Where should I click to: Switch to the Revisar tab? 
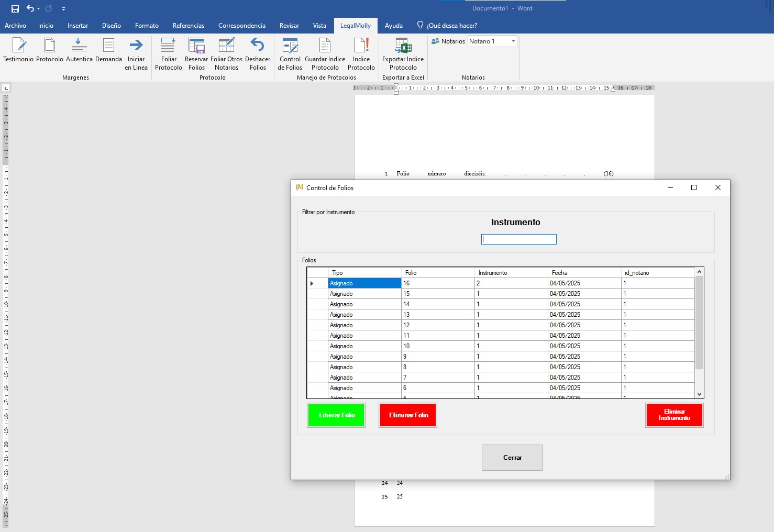[289, 26]
